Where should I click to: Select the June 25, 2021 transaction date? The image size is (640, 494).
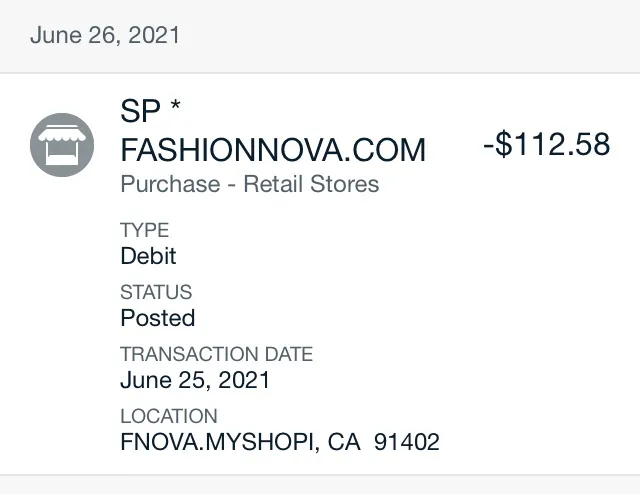[195, 380]
